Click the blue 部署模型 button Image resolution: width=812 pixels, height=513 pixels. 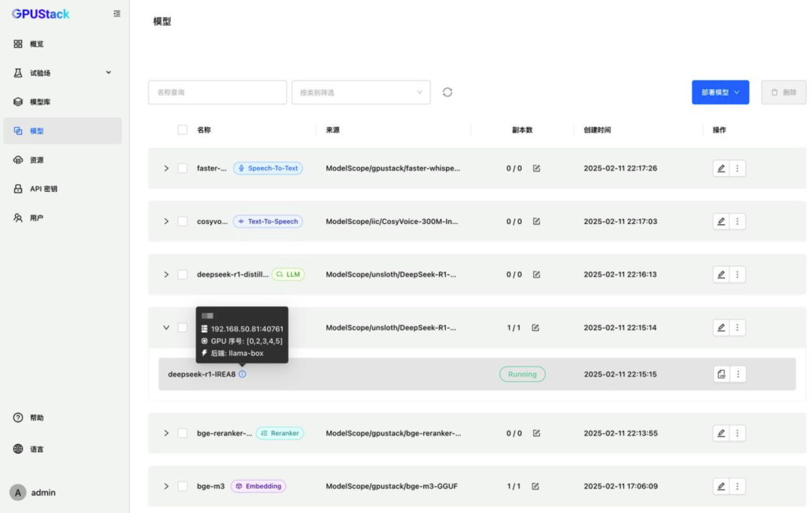coord(720,93)
